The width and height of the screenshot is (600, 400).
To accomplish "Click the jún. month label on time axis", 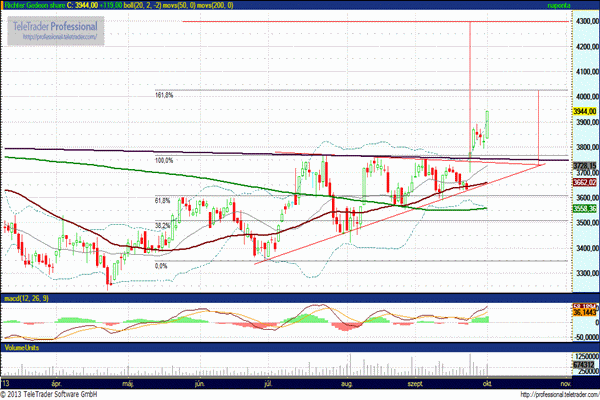I will pyautogui.click(x=200, y=384).
